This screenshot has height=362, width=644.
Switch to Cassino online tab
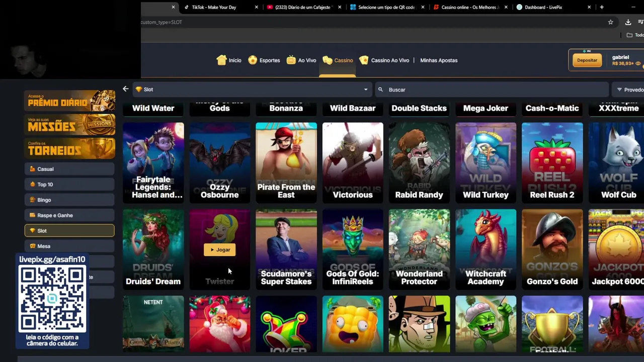470,7
